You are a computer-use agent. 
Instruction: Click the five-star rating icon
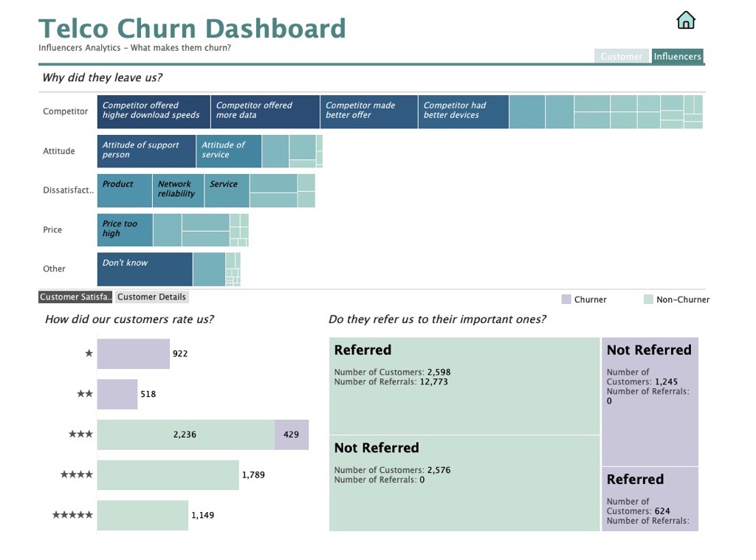pyautogui.click(x=72, y=515)
